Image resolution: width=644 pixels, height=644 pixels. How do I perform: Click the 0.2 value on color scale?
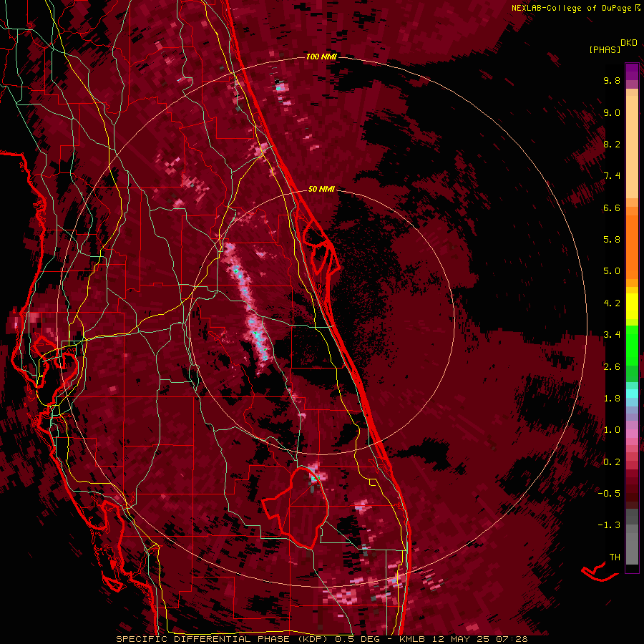click(x=612, y=462)
